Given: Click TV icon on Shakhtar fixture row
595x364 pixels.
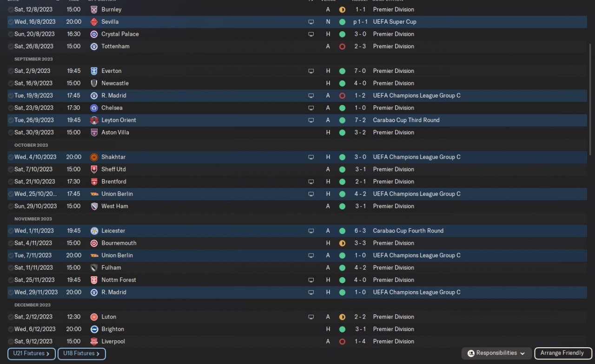Looking at the screenshot, I should click(311, 157).
